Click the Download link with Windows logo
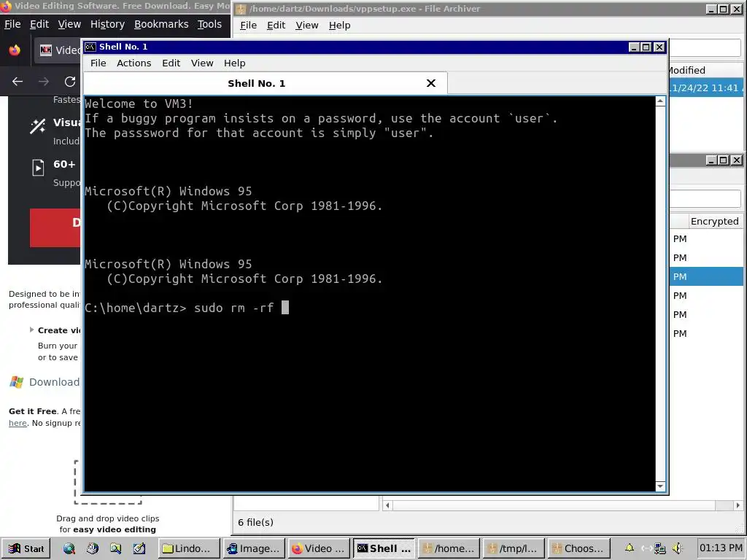The image size is (747, 560). point(54,382)
